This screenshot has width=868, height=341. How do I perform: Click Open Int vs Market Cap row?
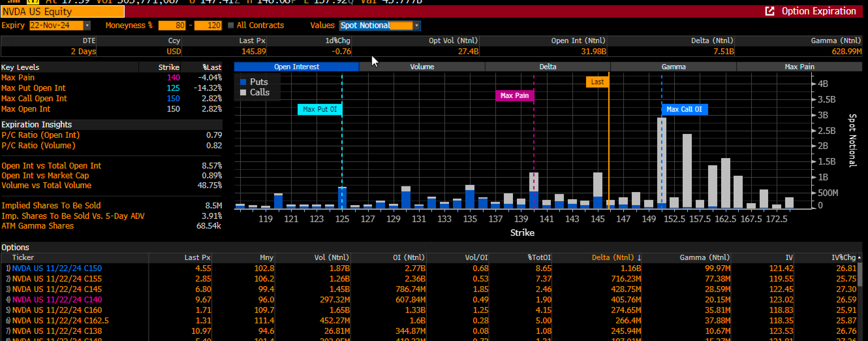click(112, 176)
